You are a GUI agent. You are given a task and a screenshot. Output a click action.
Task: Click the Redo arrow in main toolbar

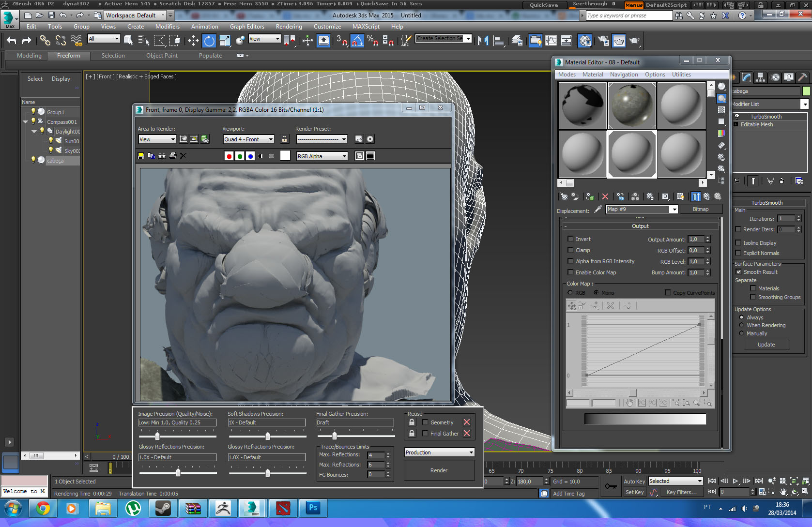(27, 41)
